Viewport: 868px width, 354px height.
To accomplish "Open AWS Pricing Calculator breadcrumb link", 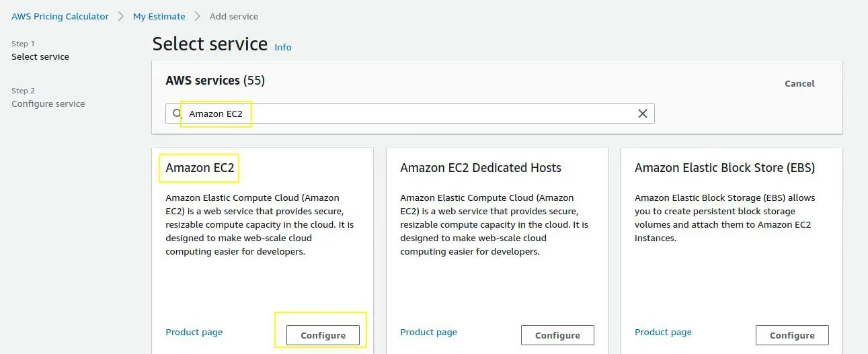I will point(60,16).
